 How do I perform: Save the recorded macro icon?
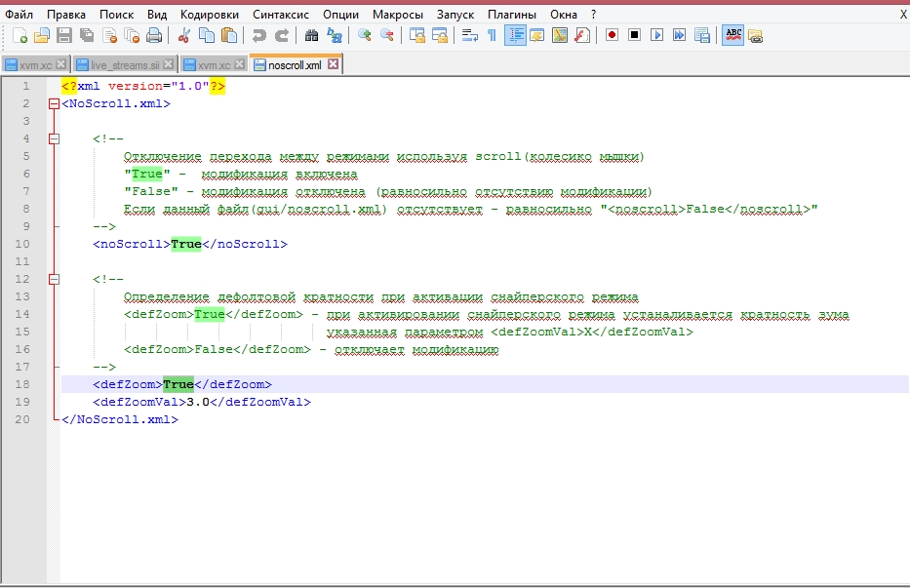coord(702,36)
